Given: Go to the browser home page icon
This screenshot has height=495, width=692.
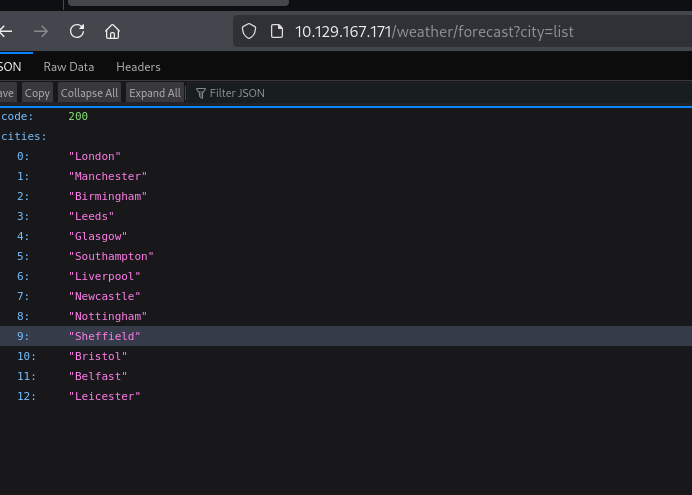Looking at the screenshot, I should [x=112, y=31].
